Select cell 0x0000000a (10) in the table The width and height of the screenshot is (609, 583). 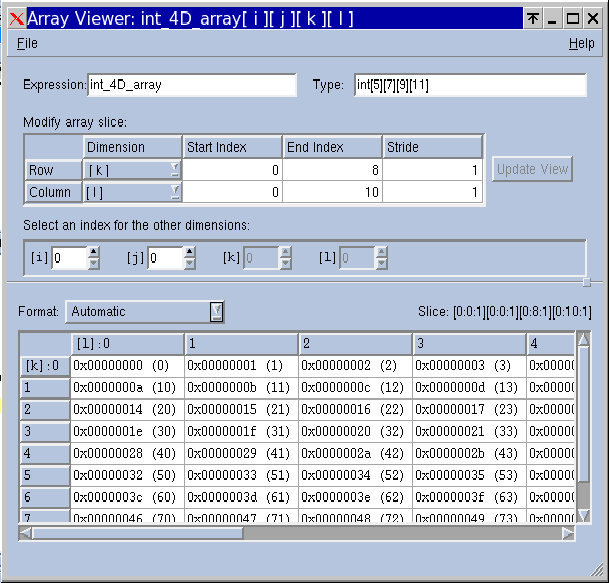click(127, 387)
